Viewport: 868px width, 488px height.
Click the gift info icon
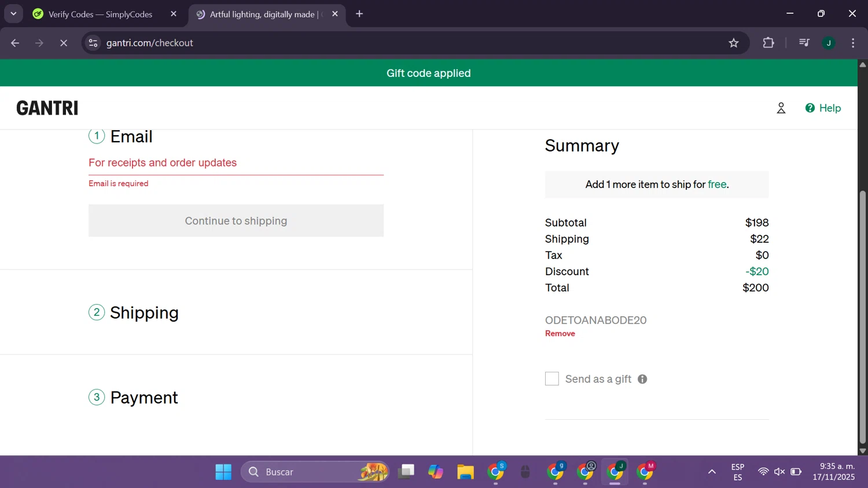tap(642, 379)
